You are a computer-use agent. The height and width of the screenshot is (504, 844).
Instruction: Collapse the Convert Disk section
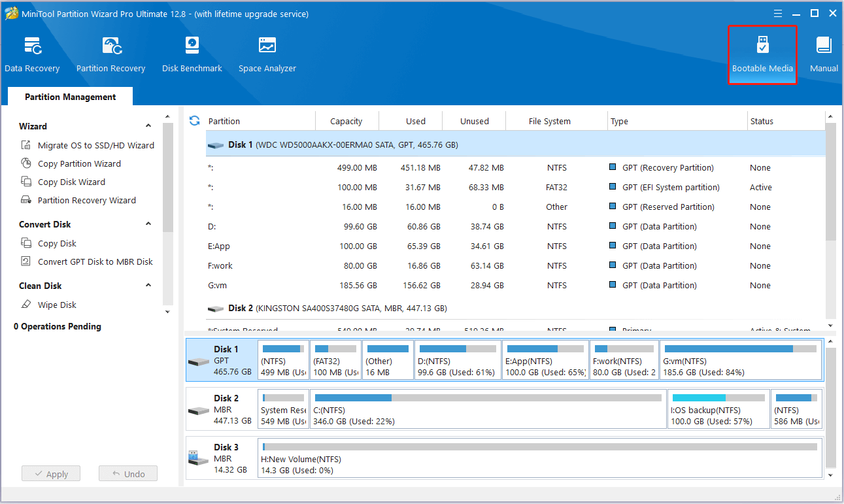click(148, 224)
